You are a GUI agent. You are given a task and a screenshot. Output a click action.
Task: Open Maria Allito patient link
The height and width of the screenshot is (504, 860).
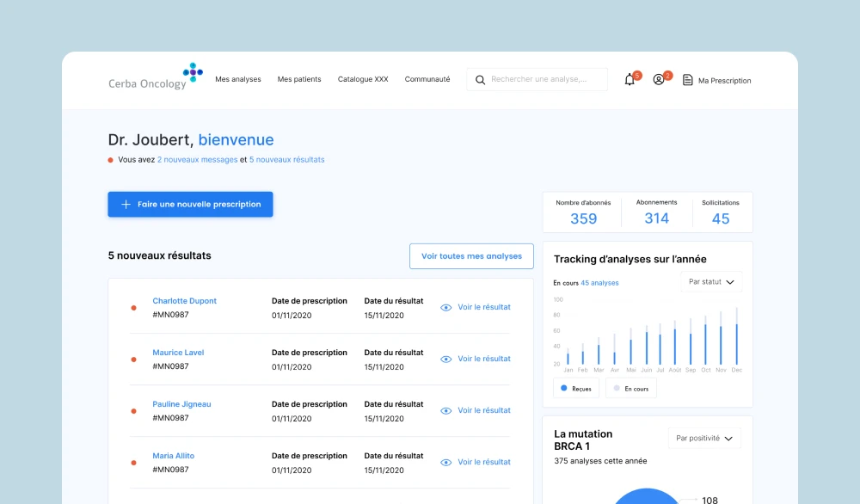pos(174,455)
